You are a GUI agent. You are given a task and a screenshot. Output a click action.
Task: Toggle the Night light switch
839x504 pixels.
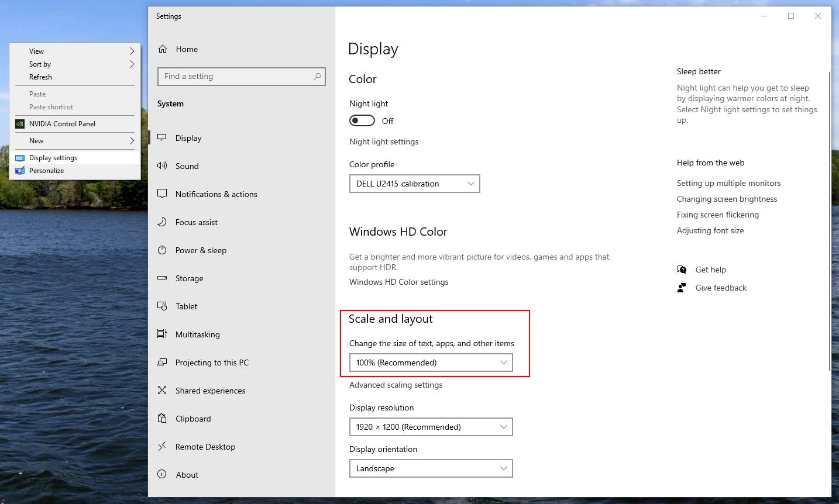pyautogui.click(x=362, y=120)
